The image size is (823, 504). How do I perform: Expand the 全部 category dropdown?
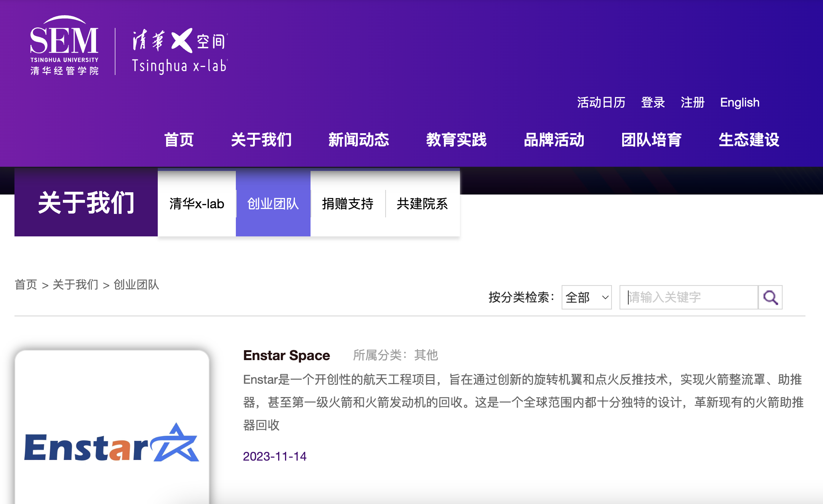point(586,297)
